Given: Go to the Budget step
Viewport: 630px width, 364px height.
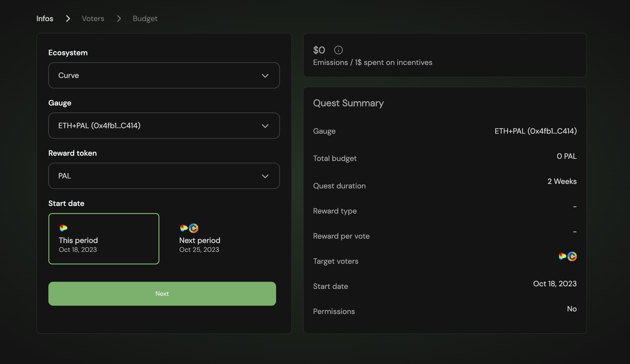Looking at the screenshot, I should pos(145,19).
